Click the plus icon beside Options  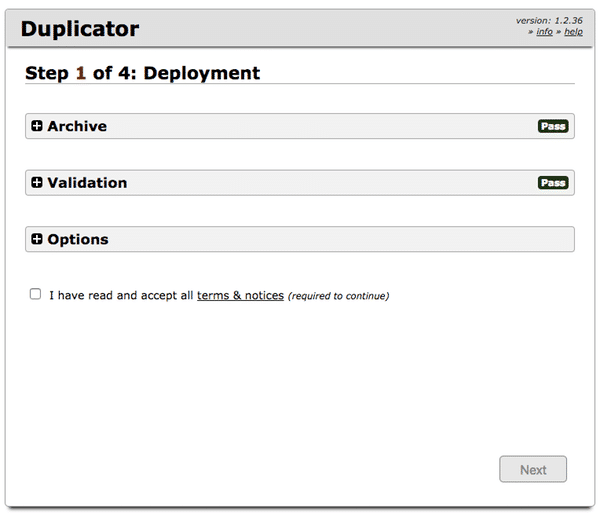(37, 240)
